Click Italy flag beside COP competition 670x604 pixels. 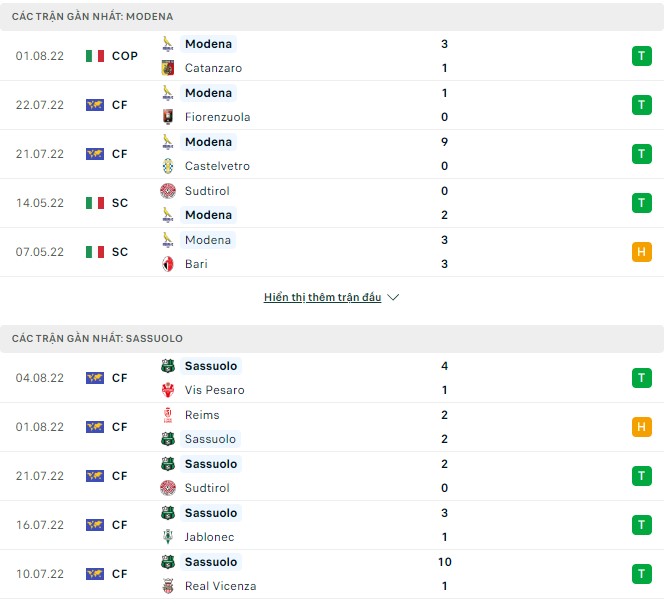95,56
